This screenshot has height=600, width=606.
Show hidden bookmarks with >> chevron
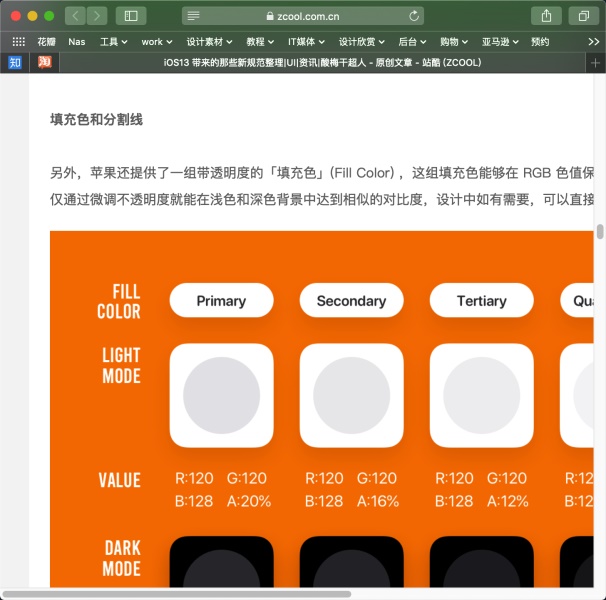(593, 42)
